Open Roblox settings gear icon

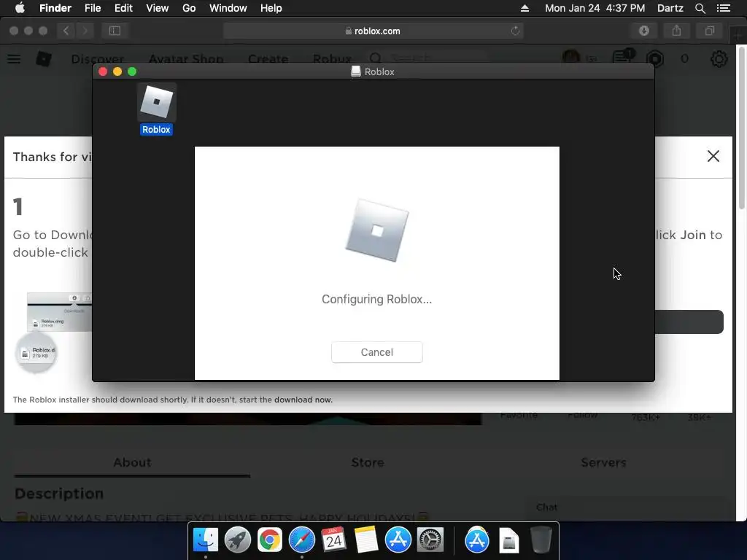click(x=719, y=59)
